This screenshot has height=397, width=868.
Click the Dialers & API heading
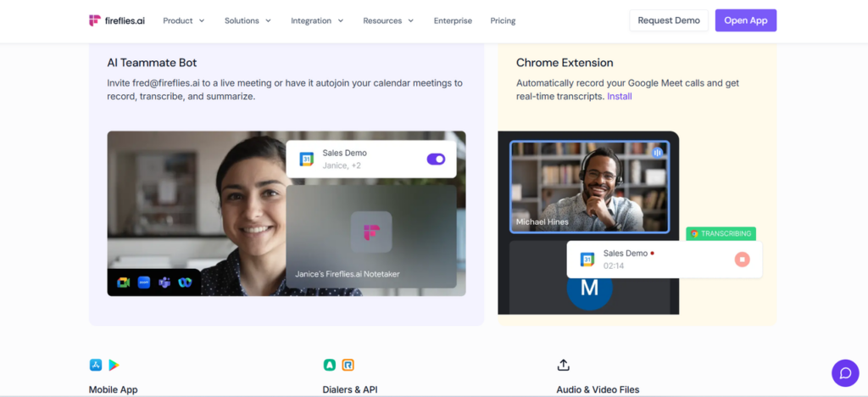(350, 390)
